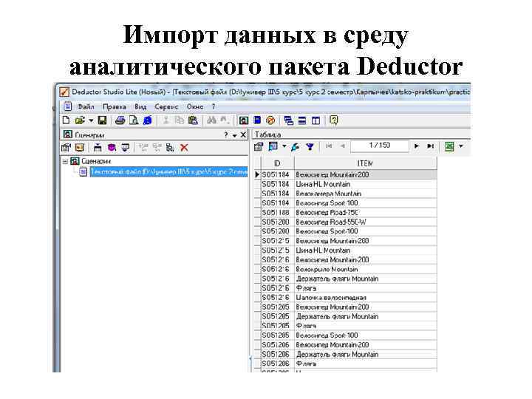Click the New file icon in main toolbar
532x399 pixels.
[x=66, y=120]
